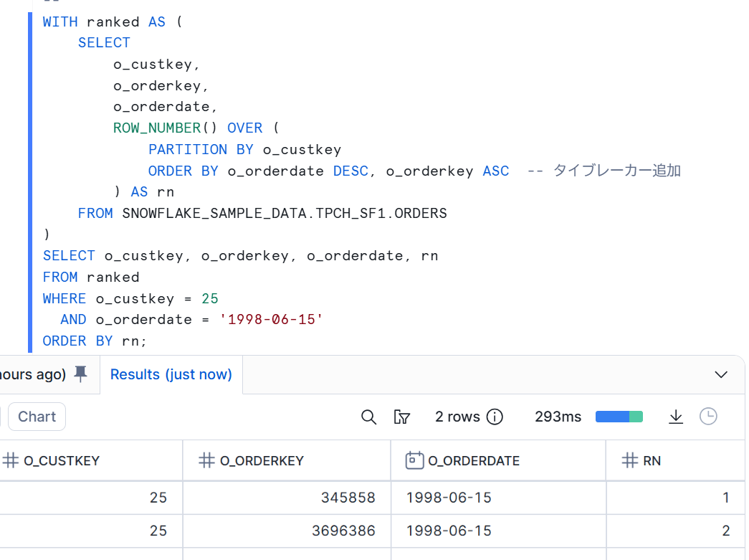Screen dimensions: 749x560
Task: Switch to the Results (just now) tab
Action: pos(171,374)
